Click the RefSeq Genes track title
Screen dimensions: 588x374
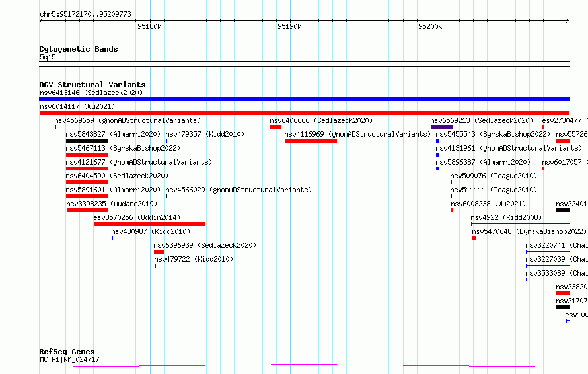(x=67, y=352)
